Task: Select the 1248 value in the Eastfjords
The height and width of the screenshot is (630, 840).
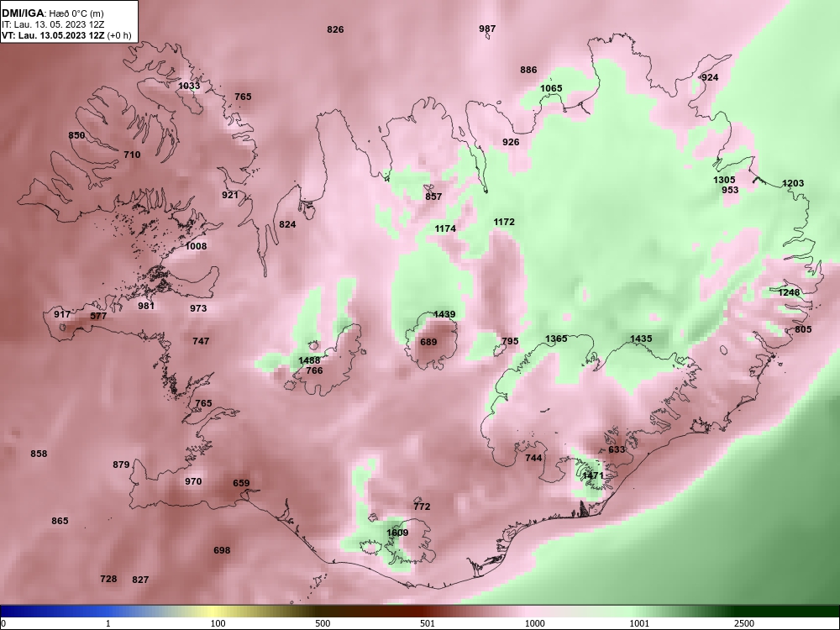Action: (789, 292)
